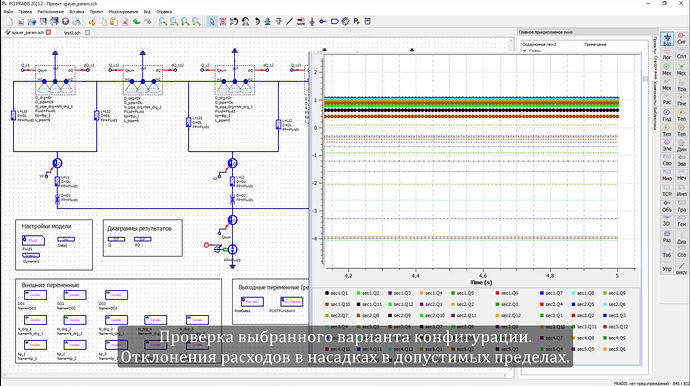Viewport: 690px width, 386px height.
Task: Close the test2.sch tab
Action: 88,32
